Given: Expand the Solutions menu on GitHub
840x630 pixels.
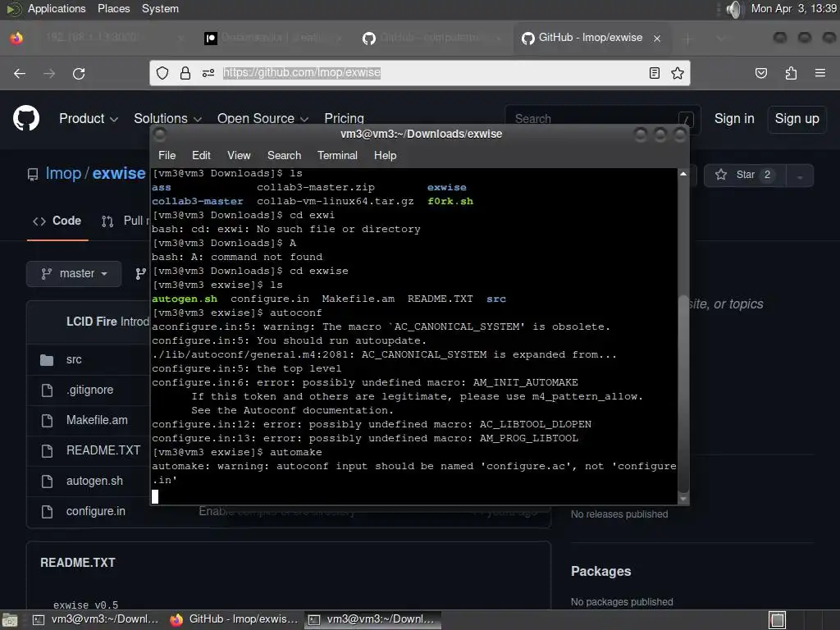Looking at the screenshot, I should coord(167,118).
